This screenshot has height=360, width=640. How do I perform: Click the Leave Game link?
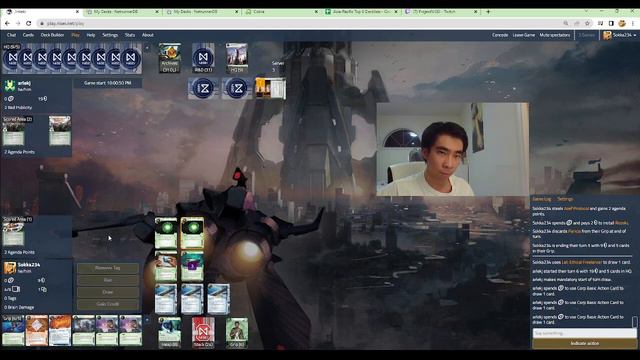(524, 35)
